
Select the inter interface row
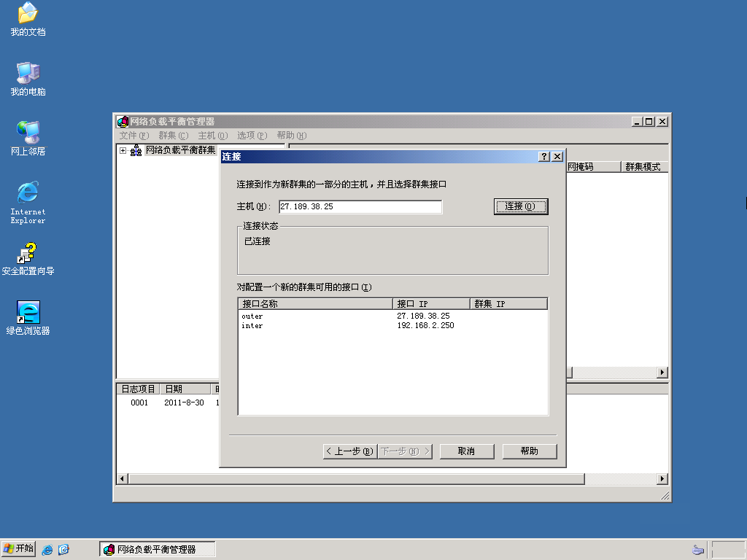[x=392, y=326]
